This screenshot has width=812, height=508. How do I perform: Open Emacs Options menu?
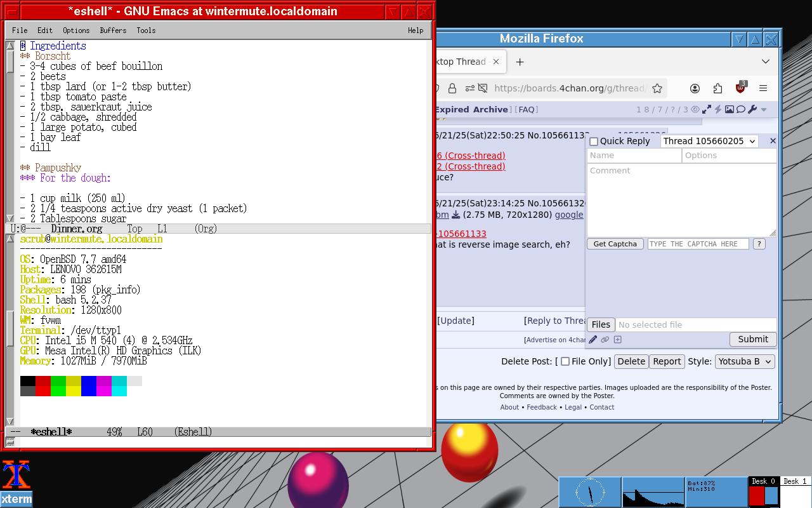76,30
